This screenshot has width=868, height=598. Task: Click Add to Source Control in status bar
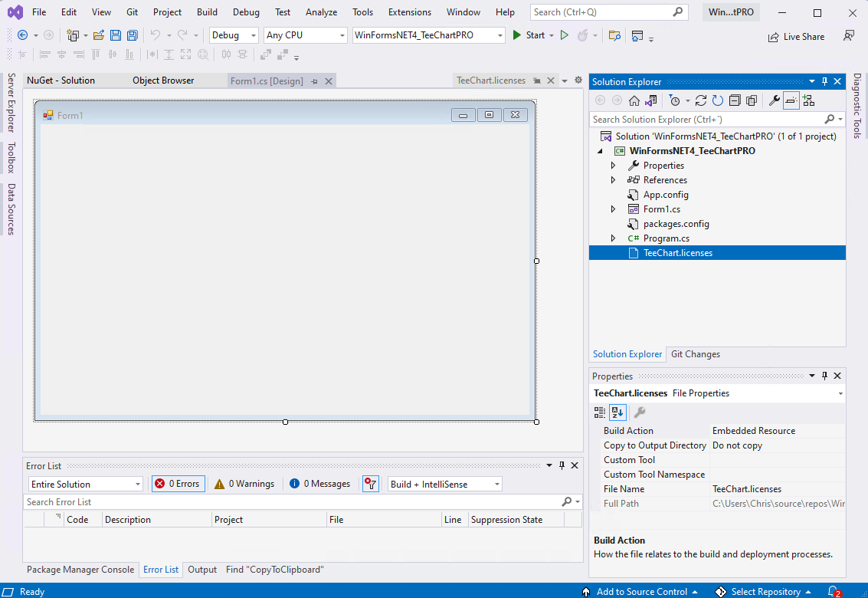point(640,591)
